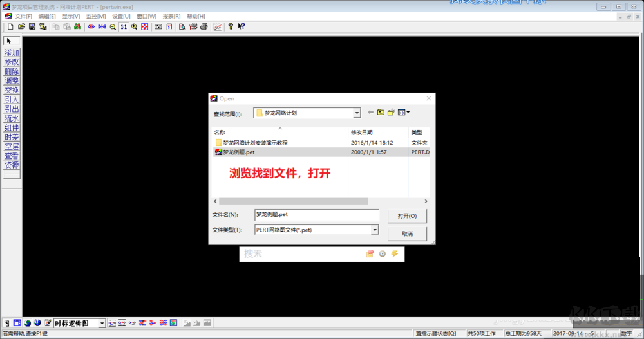
Task: Open the 监控[M] menu
Action: coord(96,17)
